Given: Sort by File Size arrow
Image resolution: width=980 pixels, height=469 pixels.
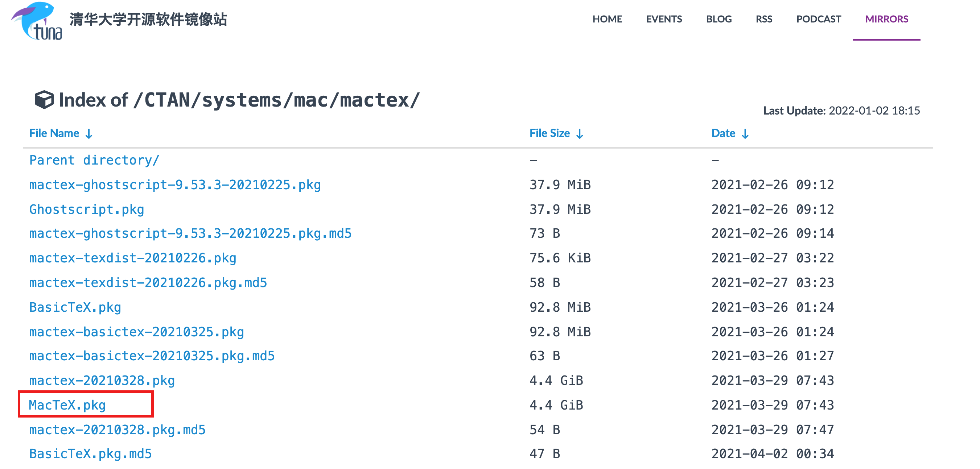Looking at the screenshot, I should tap(579, 134).
